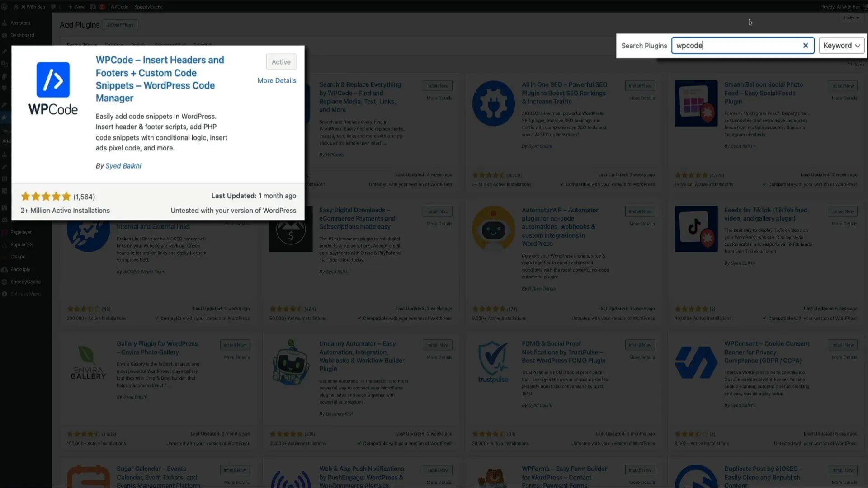The width and height of the screenshot is (868, 488).
Task: Open the SpeedyCache sidebar icon
Action: pyautogui.click(x=5, y=282)
